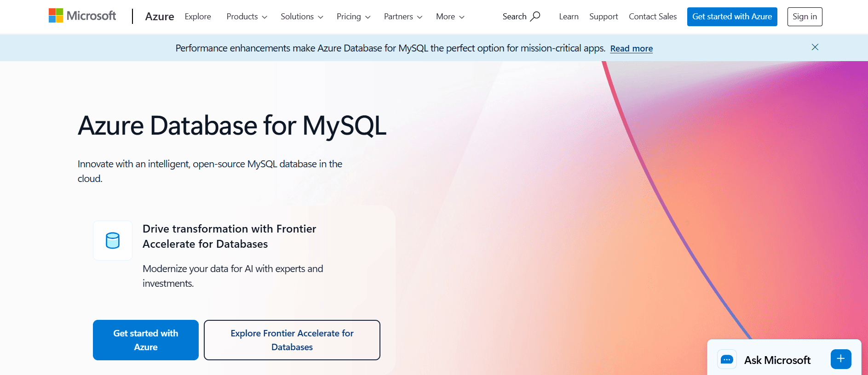Click the Search label in header
The width and height of the screenshot is (868, 375).
coord(514,17)
